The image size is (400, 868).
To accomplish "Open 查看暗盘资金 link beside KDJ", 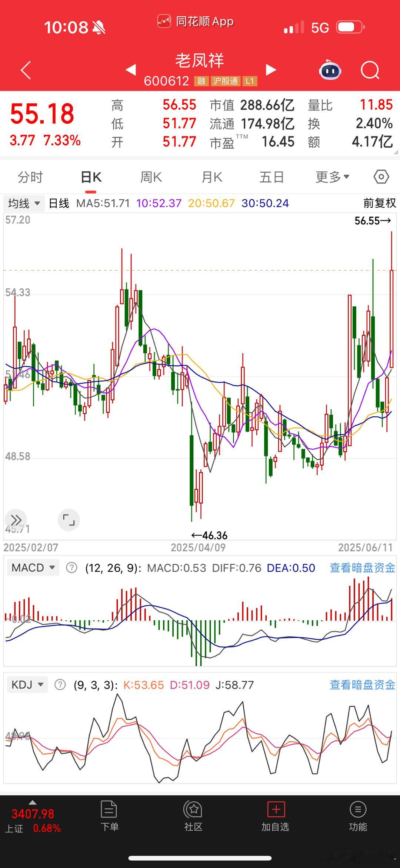I will (x=362, y=684).
